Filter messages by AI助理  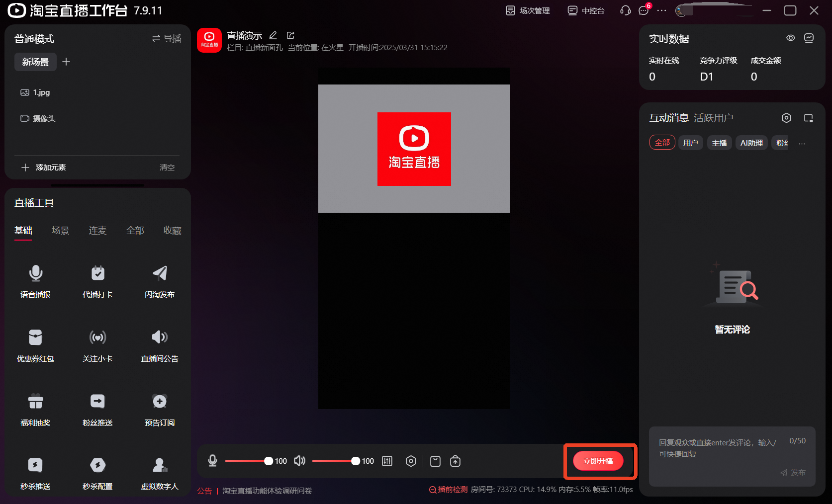(x=751, y=143)
